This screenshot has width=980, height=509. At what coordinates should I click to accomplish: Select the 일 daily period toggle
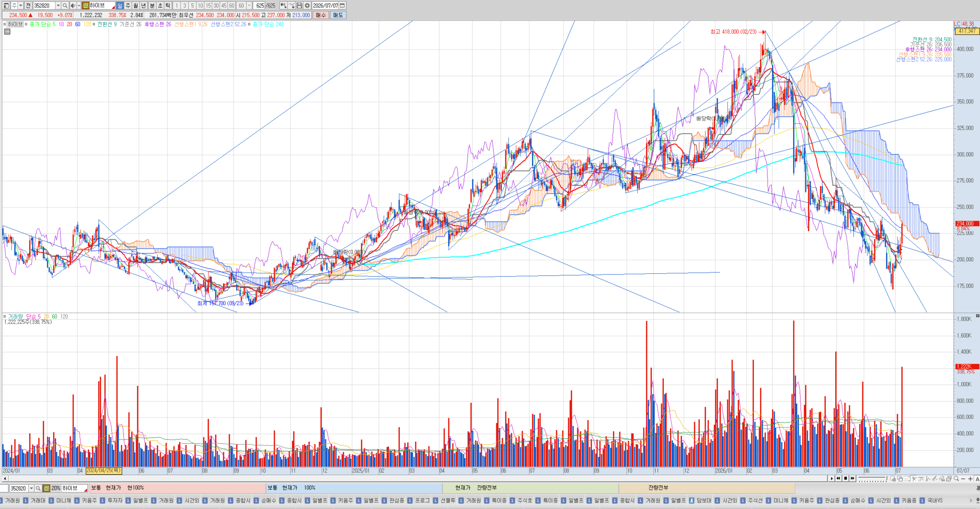pyautogui.click(x=120, y=6)
